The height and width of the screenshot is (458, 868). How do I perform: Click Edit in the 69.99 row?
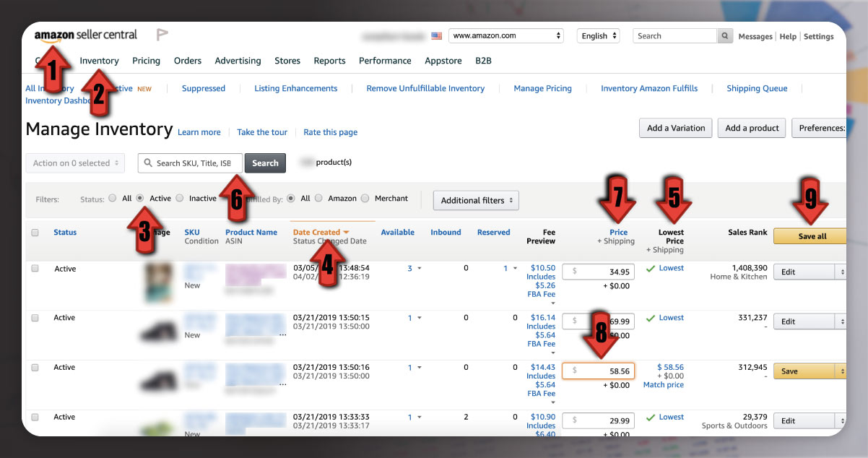pos(804,321)
